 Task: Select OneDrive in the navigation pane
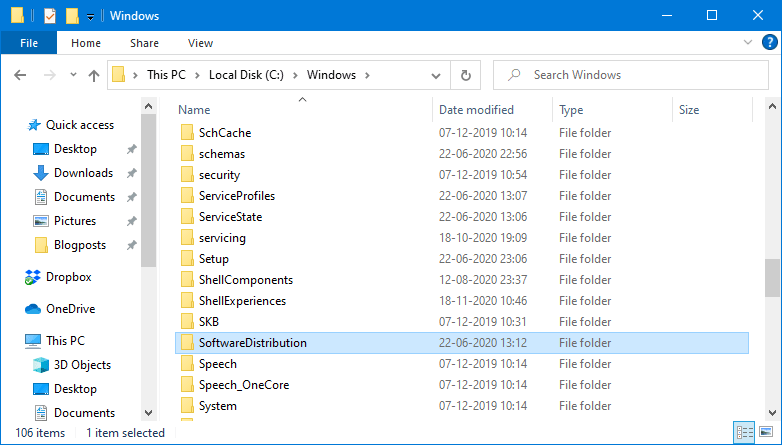tap(70, 309)
